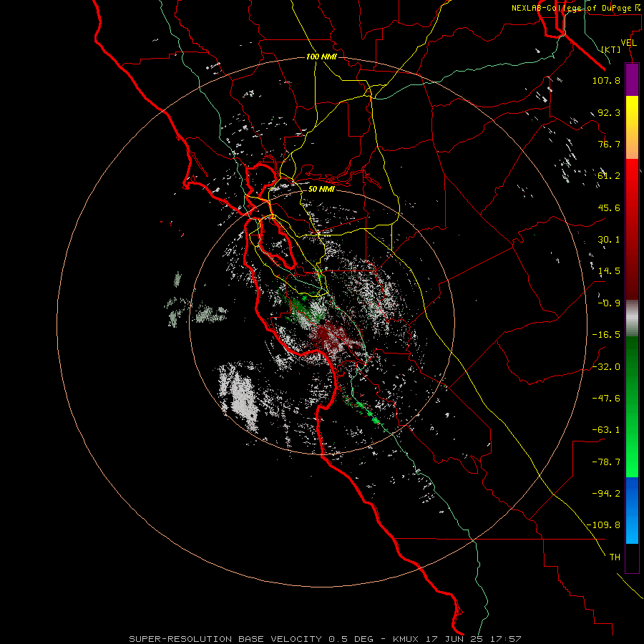
Task: Click the blue segment of the color bar
Action: coord(632,510)
